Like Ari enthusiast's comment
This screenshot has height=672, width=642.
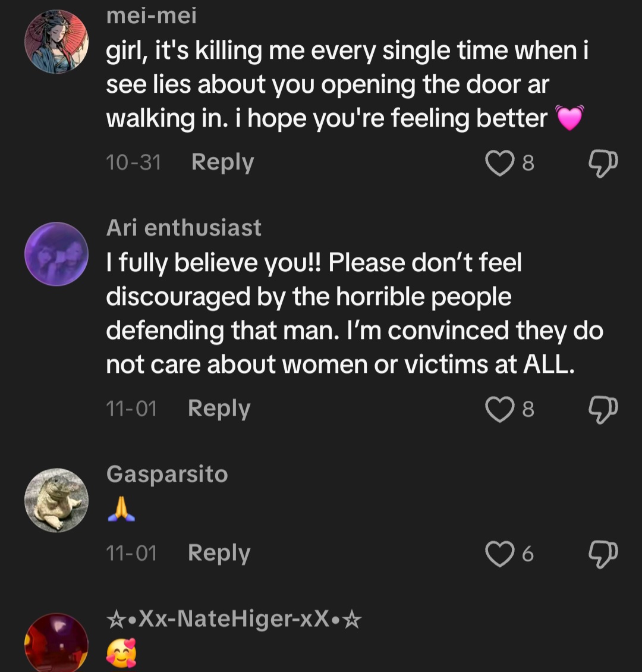[x=499, y=409]
